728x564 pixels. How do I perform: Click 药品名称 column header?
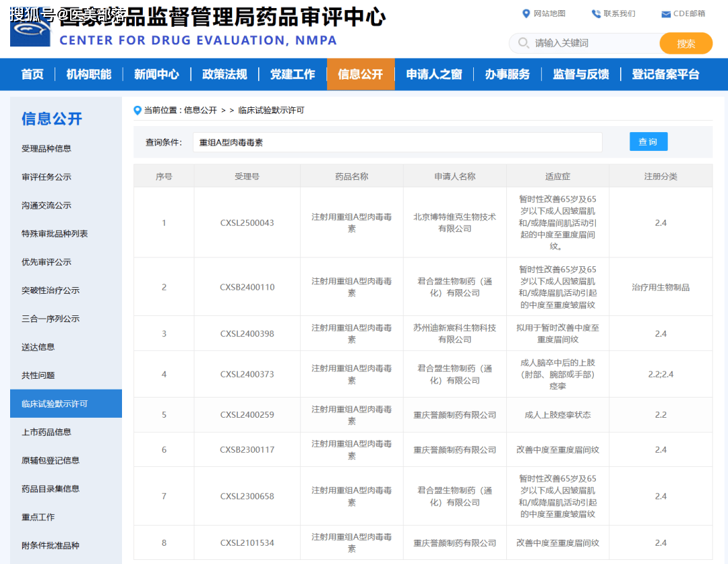pos(351,177)
